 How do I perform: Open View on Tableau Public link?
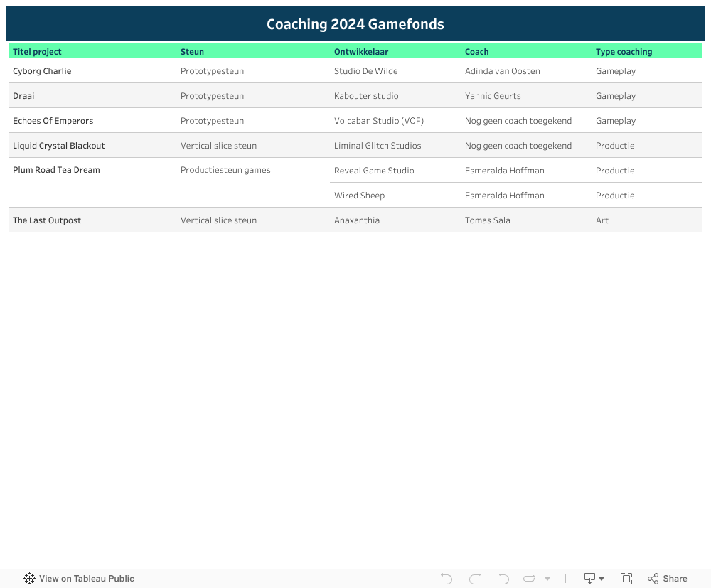tap(86, 579)
